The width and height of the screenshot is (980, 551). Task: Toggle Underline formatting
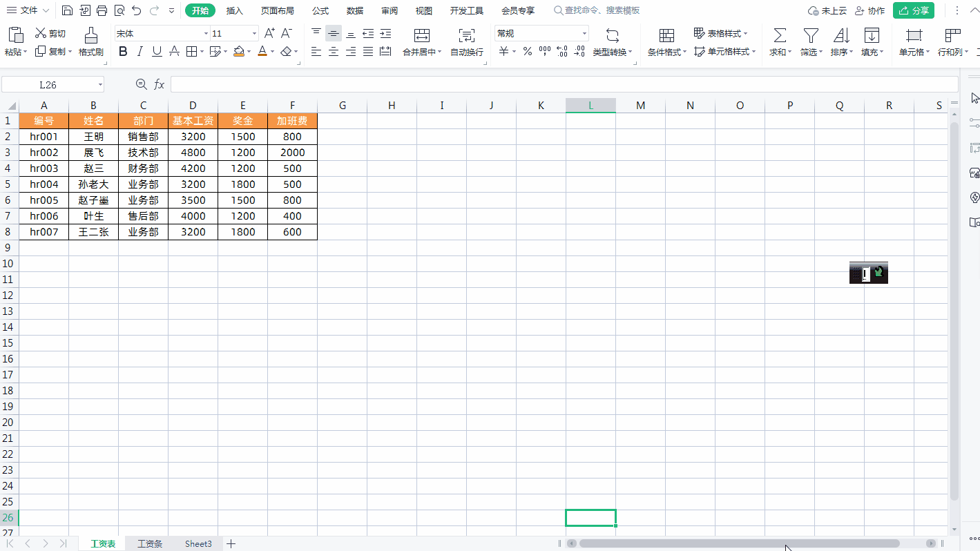point(157,51)
